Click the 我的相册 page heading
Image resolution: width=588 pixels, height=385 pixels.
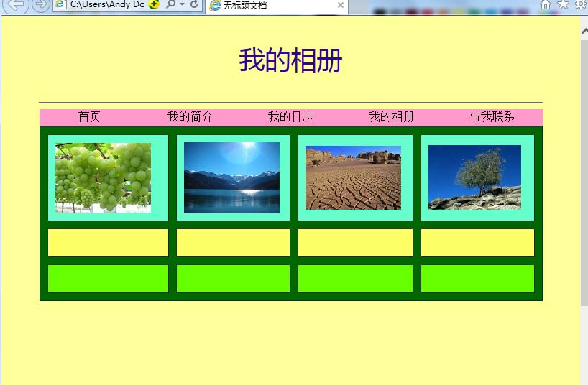[x=290, y=60]
